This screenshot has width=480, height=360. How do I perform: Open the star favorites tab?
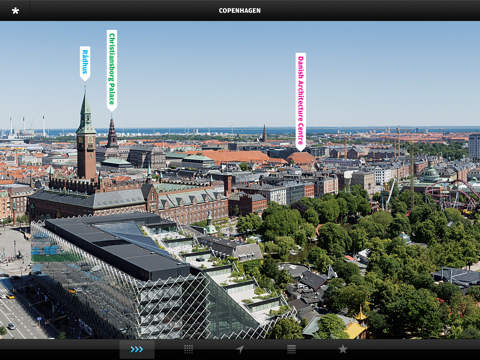point(343,349)
